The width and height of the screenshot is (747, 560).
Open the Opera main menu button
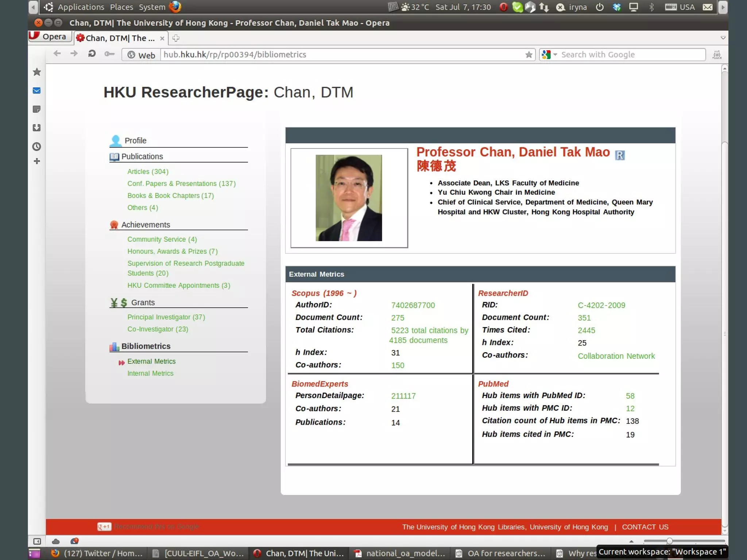point(50,36)
